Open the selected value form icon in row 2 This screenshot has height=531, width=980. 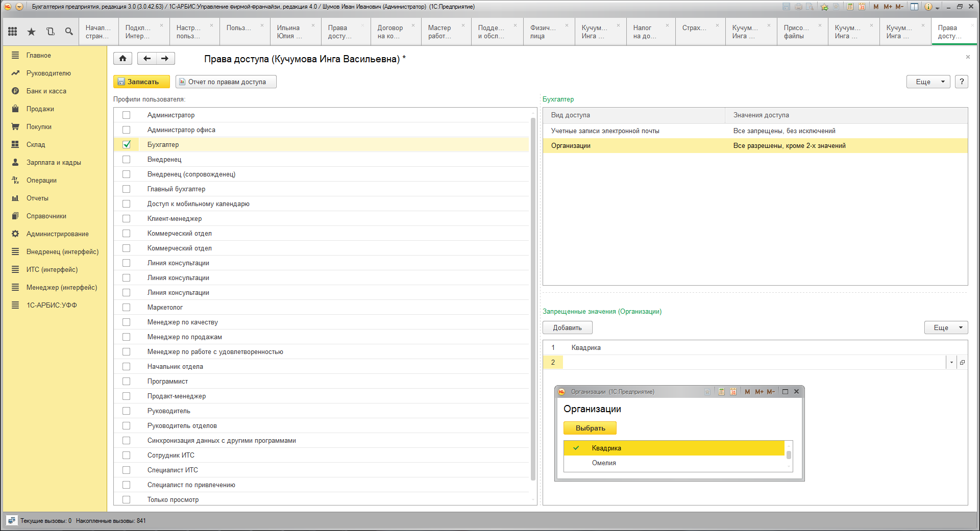coord(962,362)
